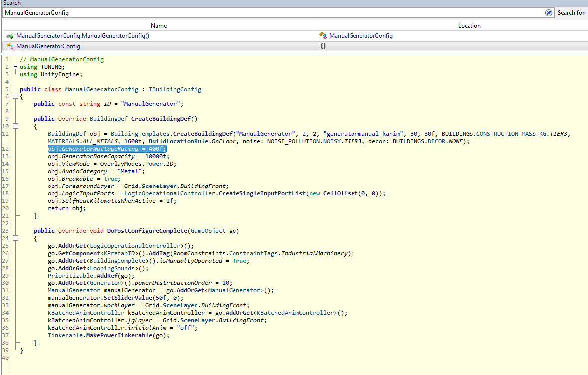Viewport: 588px width, 375px height.
Task: Click the NOISE_POLLUTION.NOISY.TIER3 argument
Action: [x=315, y=141]
